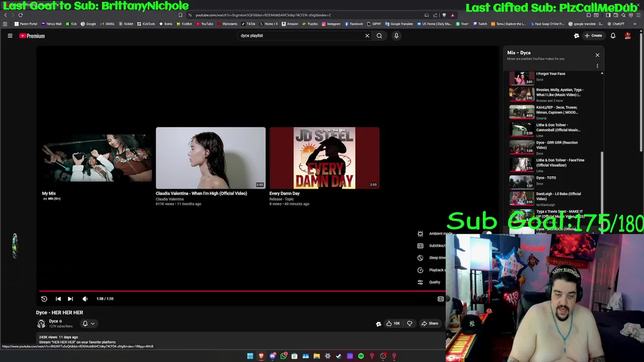The height and width of the screenshot is (362, 644).
Task: Like the video showing 10K likes
Action: pos(392,323)
